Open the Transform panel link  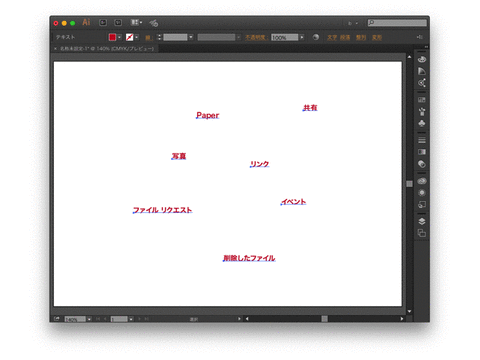point(377,37)
